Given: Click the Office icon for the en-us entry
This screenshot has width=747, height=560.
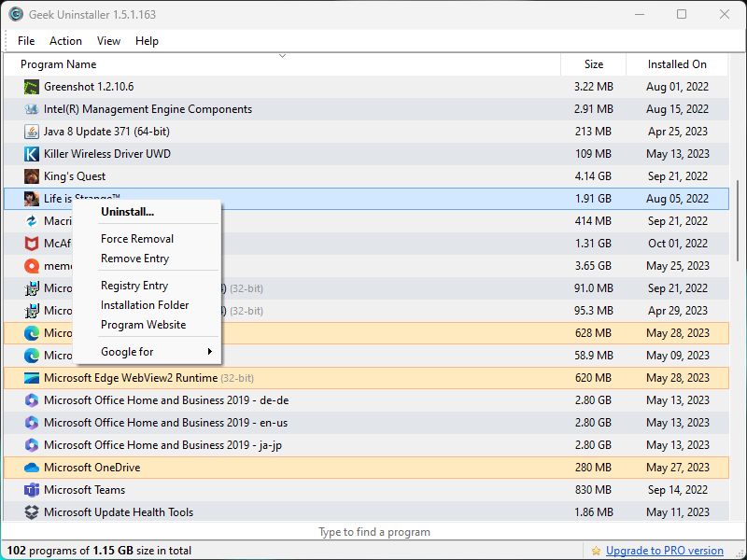Looking at the screenshot, I should pos(32,423).
